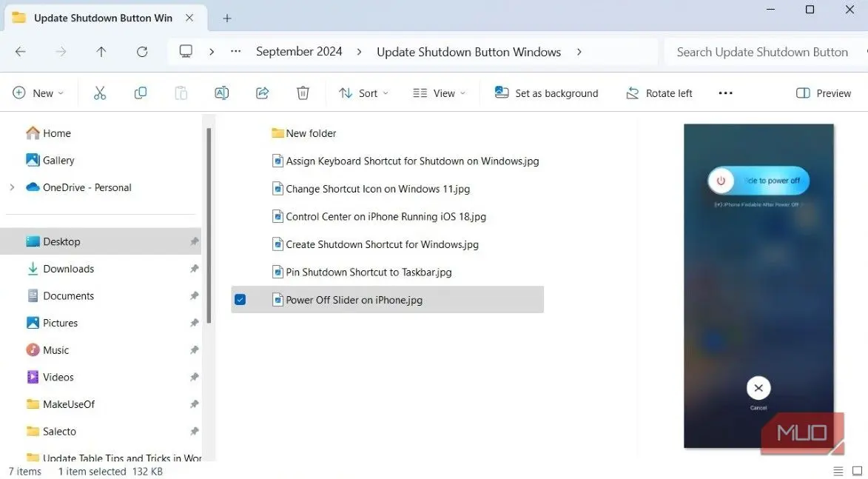
Task: Click the Rotate left button
Action: (x=659, y=93)
